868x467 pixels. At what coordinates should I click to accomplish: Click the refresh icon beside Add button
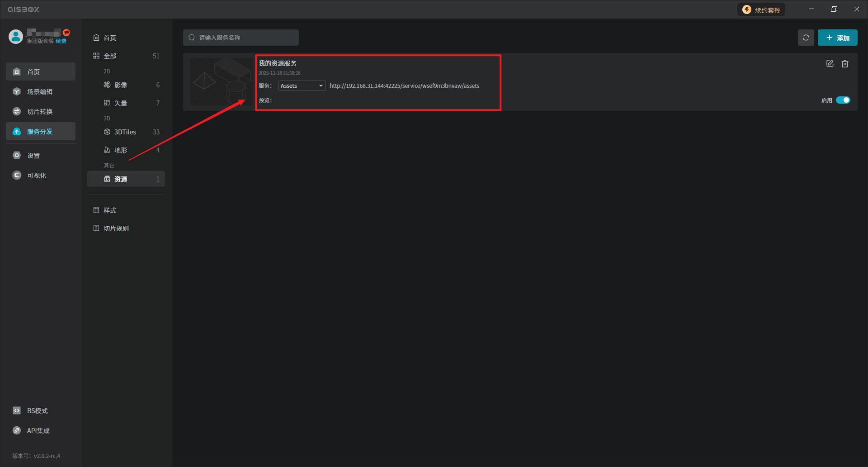pos(806,38)
